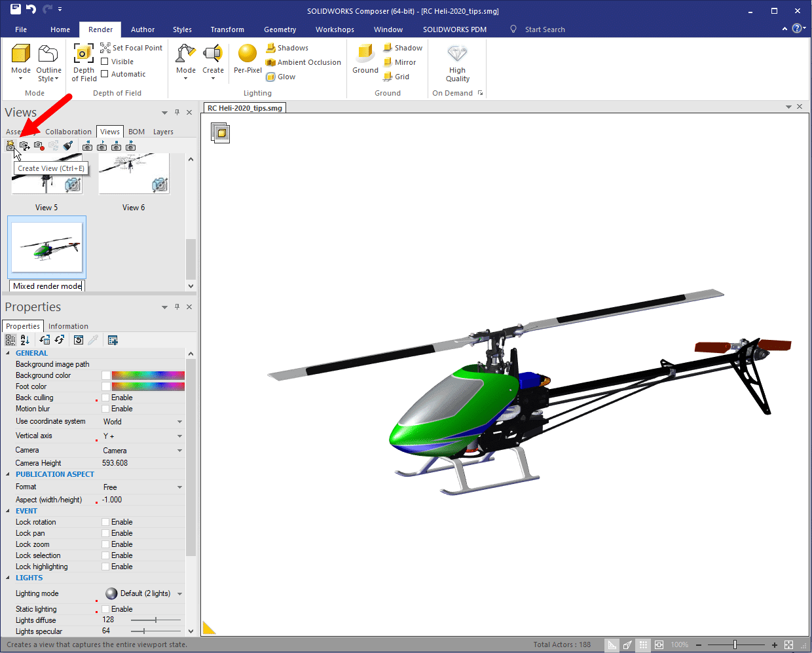Open the Depth of Field tool

[x=84, y=54]
